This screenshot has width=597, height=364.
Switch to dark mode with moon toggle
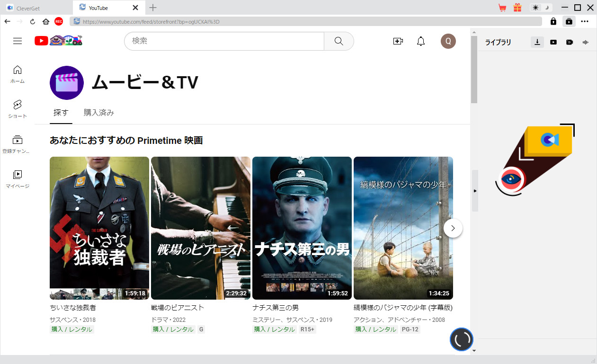point(547,8)
